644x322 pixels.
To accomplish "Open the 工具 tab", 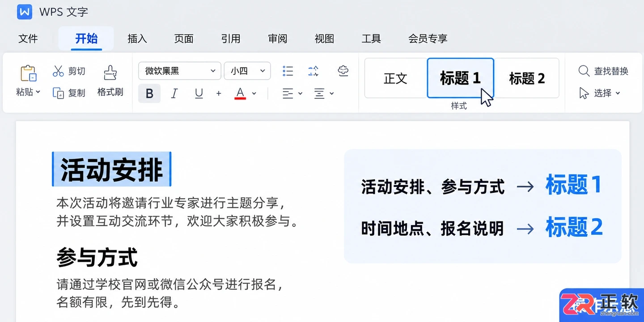I will coord(371,39).
